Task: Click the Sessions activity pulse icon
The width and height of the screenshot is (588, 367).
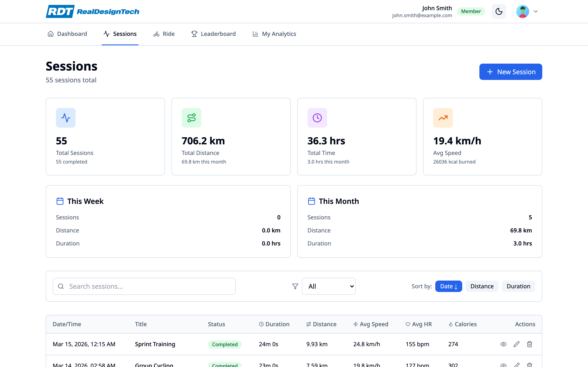Action: pos(106,34)
